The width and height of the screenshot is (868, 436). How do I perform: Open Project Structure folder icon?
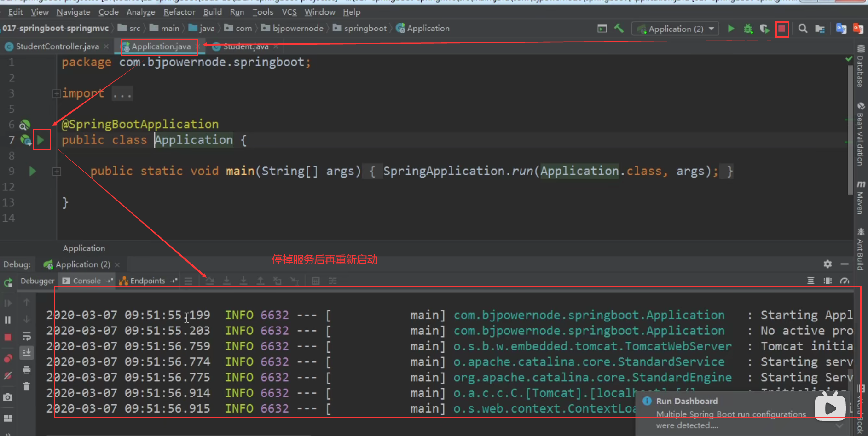tap(820, 29)
